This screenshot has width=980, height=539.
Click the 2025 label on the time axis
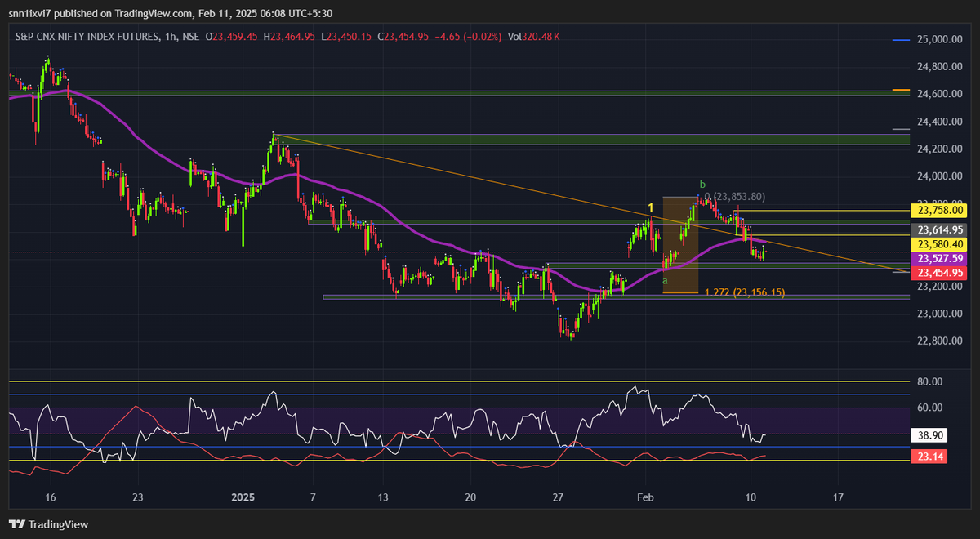tap(243, 497)
